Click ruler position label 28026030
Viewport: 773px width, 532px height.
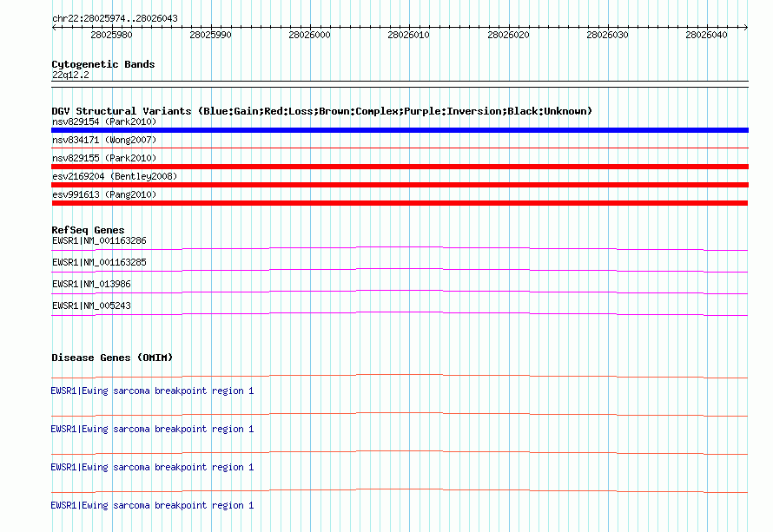[x=607, y=35]
